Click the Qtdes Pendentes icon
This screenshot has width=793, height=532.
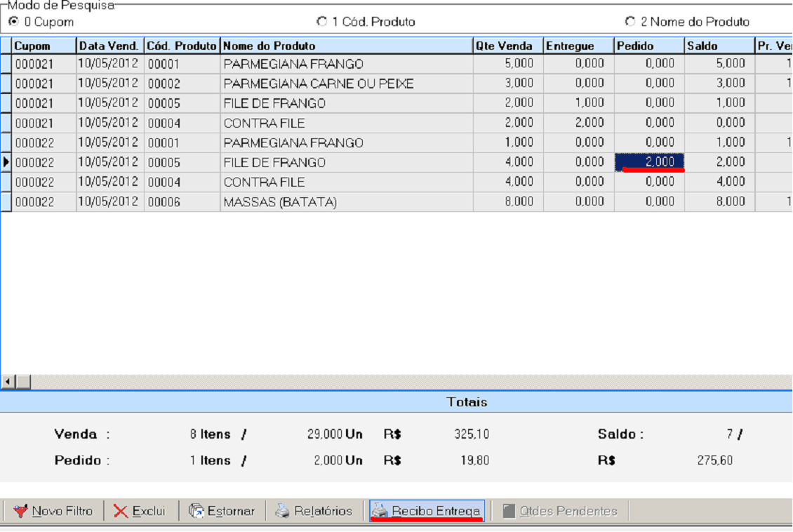point(509,511)
